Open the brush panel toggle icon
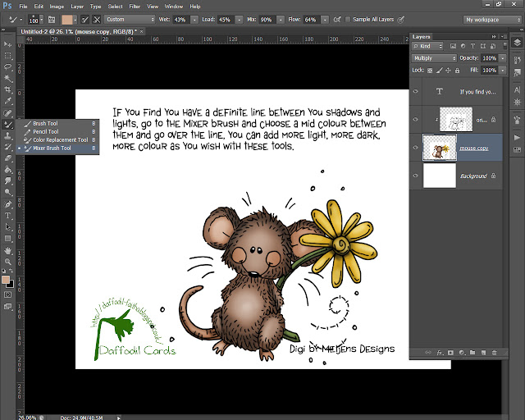The height and width of the screenshot is (420, 525). click(x=52, y=20)
